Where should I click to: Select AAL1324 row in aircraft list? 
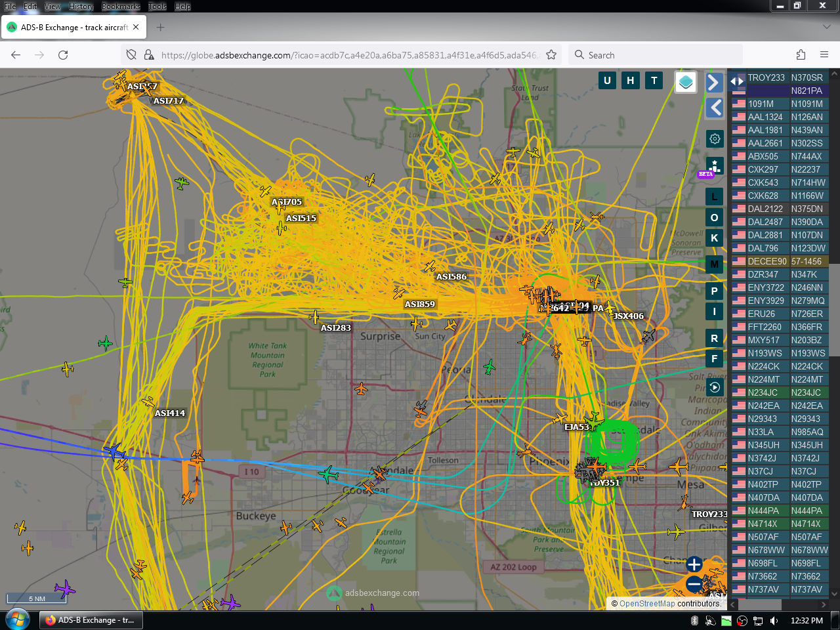click(780, 117)
